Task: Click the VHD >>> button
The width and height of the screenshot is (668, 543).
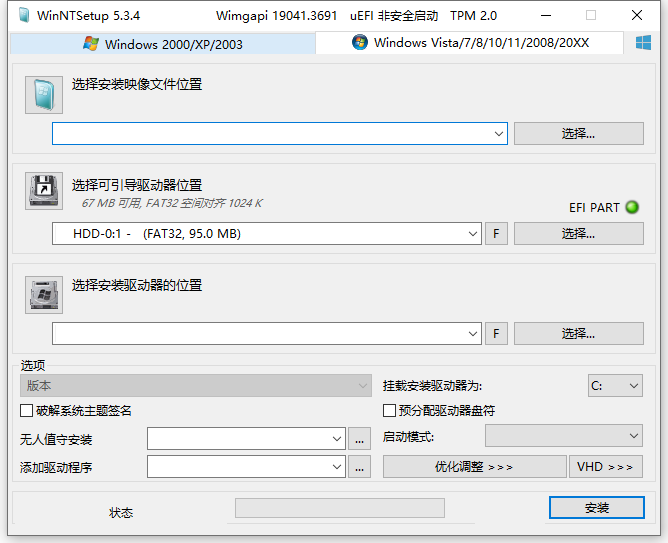Action: click(x=606, y=467)
